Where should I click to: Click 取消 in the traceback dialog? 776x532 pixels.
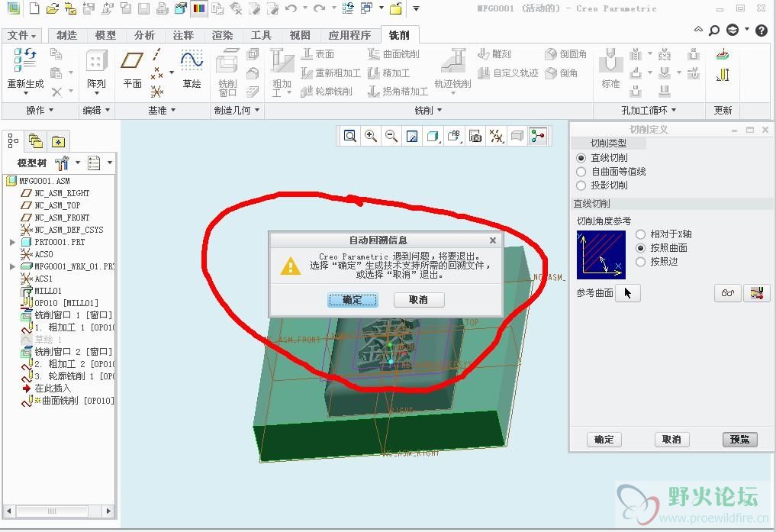[x=419, y=300]
